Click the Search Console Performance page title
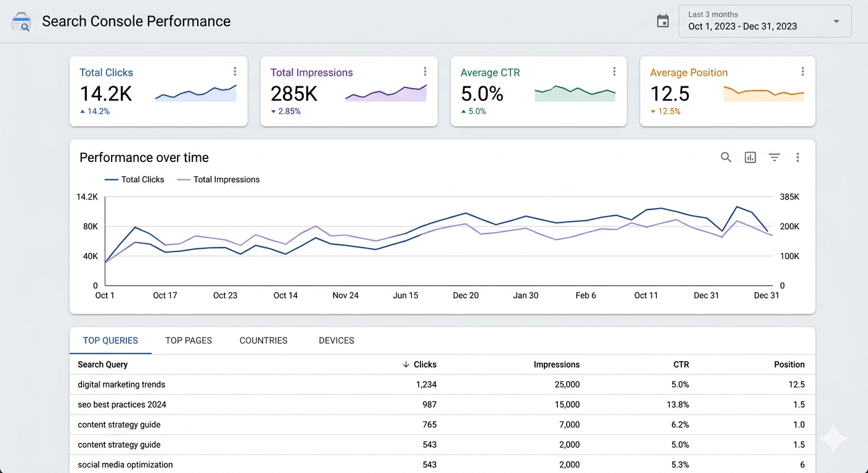 click(136, 22)
